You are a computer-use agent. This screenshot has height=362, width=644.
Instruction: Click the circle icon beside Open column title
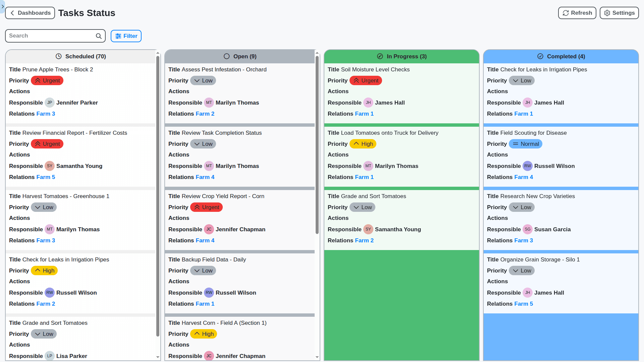(226, 56)
